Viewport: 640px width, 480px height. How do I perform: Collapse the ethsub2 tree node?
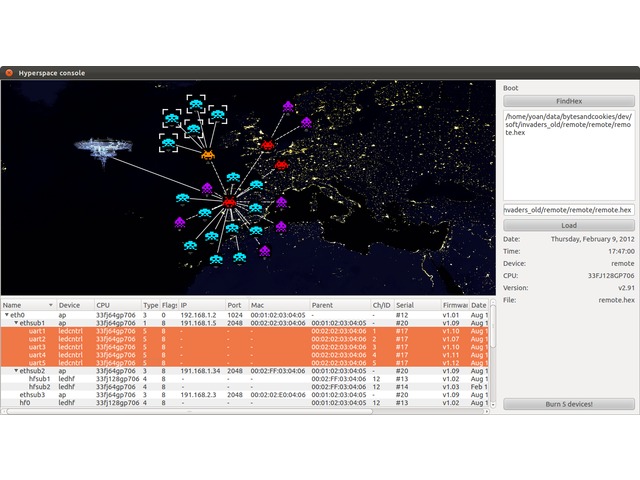[x=15, y=371]
